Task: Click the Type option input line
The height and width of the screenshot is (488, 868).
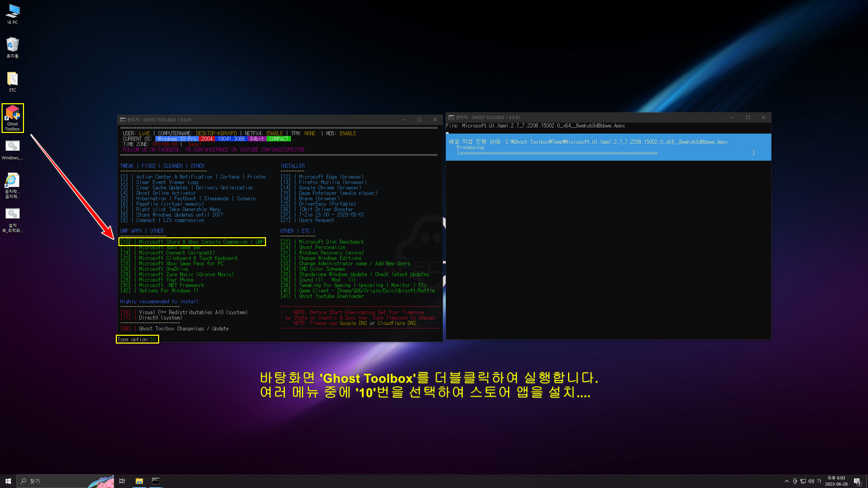Action: click(x=137, y=339)
